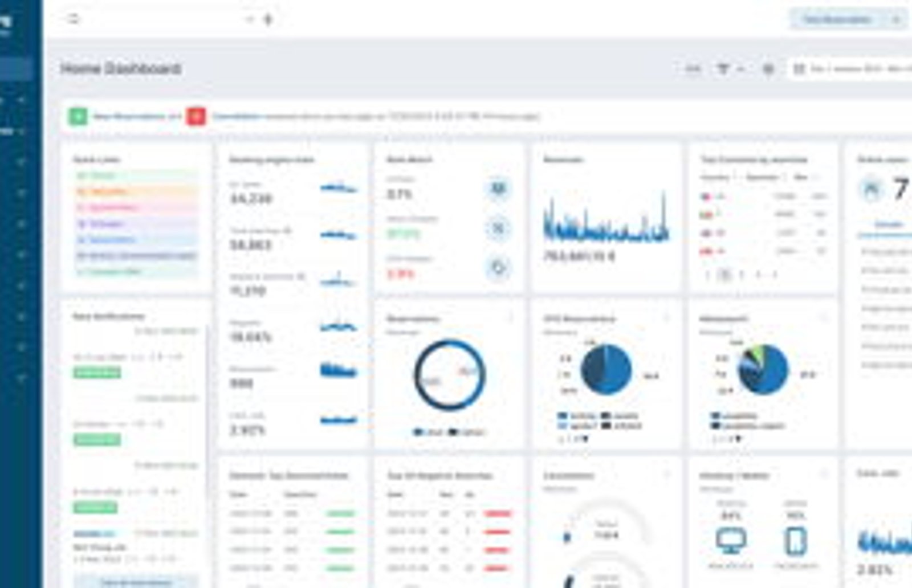The height and width of the screenshot is (588, 912).
Task: Toggle light blue legend entry under donut chart
Action: (428, 432)
